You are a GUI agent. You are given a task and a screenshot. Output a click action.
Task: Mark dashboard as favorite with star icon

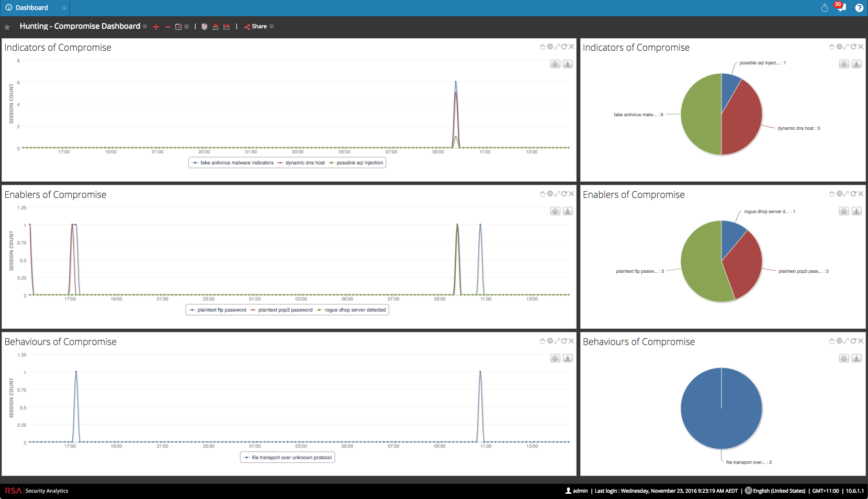coord(7,27)
